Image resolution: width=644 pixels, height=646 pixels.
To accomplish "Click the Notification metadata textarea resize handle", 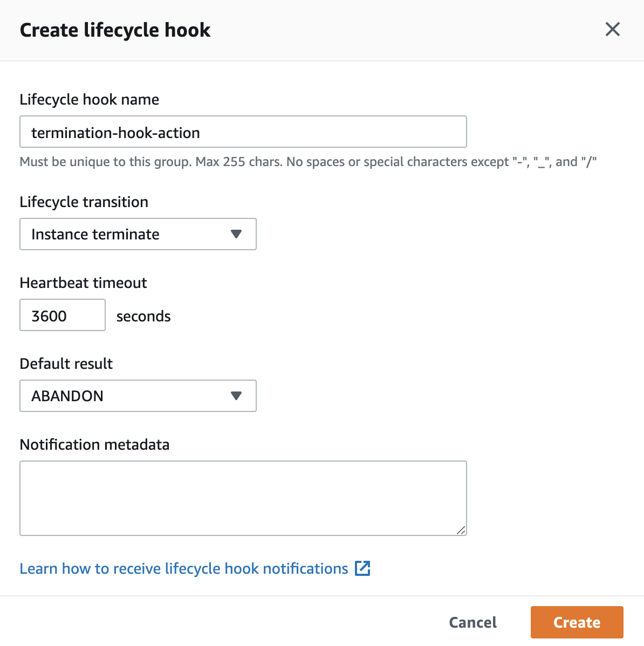I will point(461,530).
